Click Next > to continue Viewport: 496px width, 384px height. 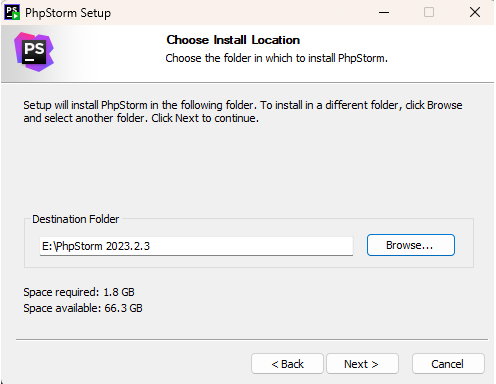pyautogui.click(x=362, y=364)
